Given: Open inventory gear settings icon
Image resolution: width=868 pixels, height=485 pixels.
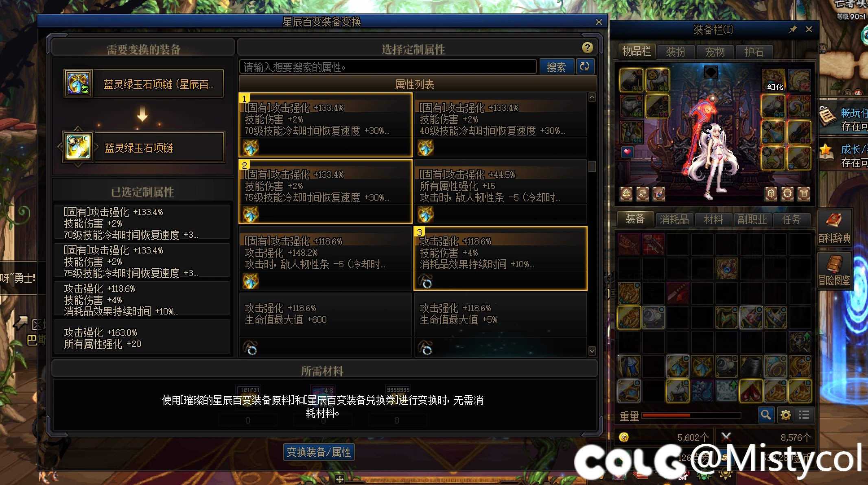Looking at the screenshot, I should [x=785, y=415].
